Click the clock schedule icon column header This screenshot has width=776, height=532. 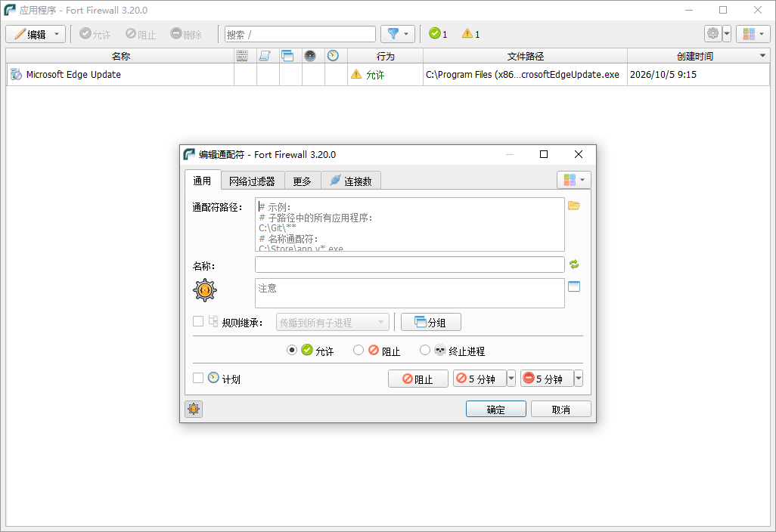[x=333, y=56]
